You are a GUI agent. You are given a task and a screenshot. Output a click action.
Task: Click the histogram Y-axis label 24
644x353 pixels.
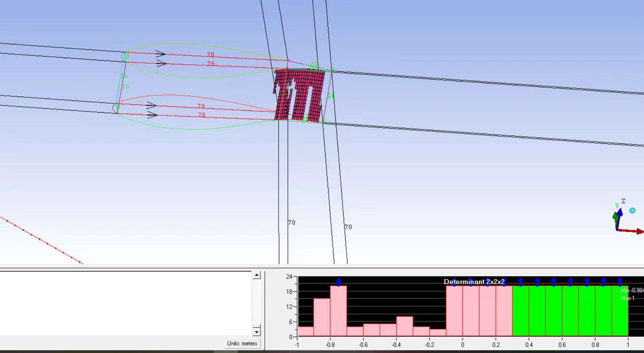[289, 277]
